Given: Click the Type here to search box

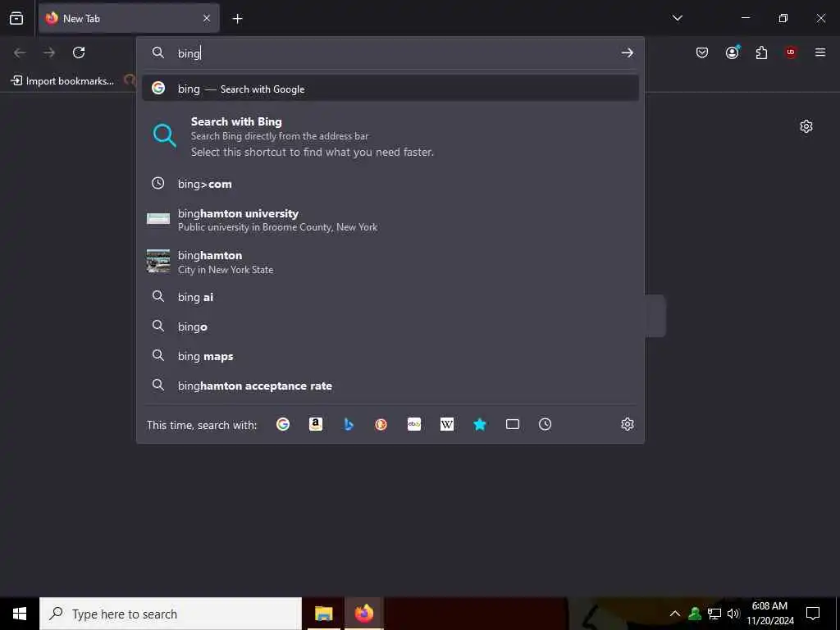Looking at the screenshot, I should [171, 614].
